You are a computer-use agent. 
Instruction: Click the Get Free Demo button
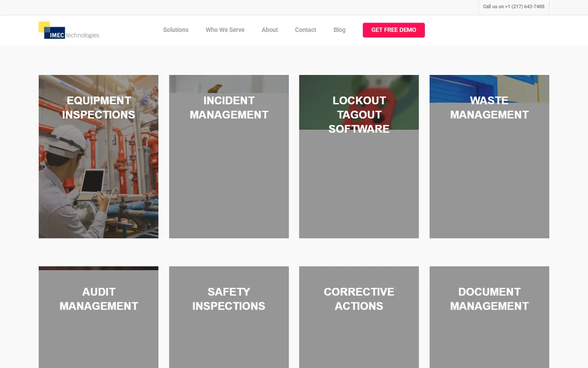pos(394,30)
